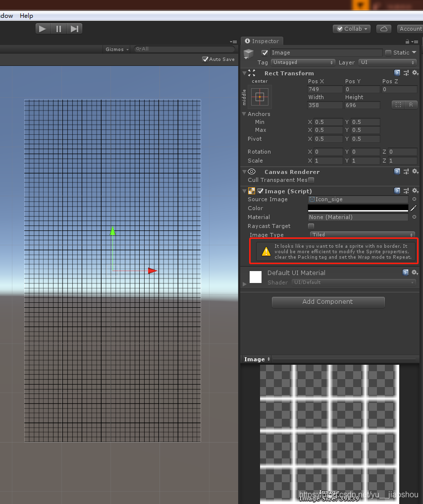Click the Height field 696
Image resolution: width=423 pixels, height=504 pixels.
pyautogui.click(x=362, y=105)
